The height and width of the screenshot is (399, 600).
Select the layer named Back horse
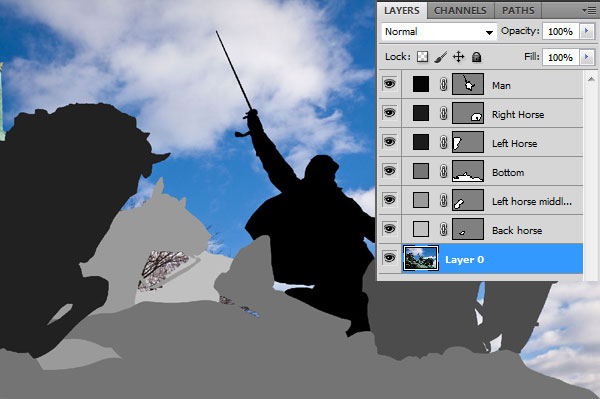coord(517,230)
